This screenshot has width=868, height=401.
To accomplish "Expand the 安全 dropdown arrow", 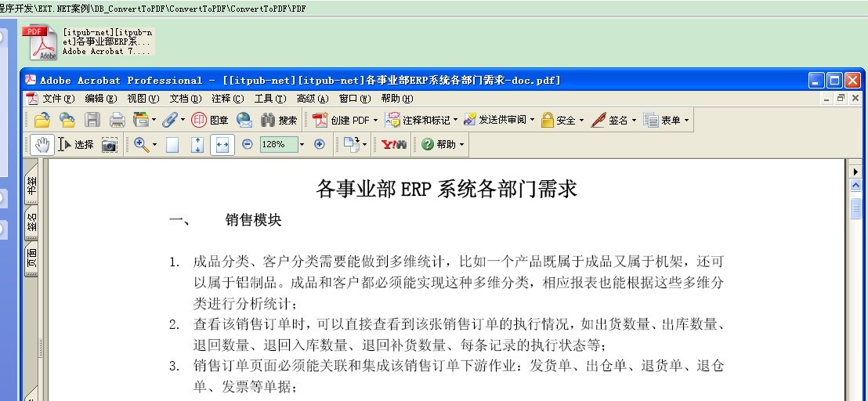I will (581, 120).
